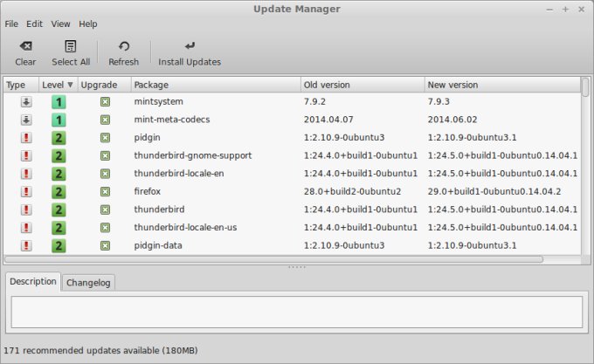Screen dimensions: 594x364
Task: Click the 2014.06.02 new version cell
Action: click(x=452, y=120)
